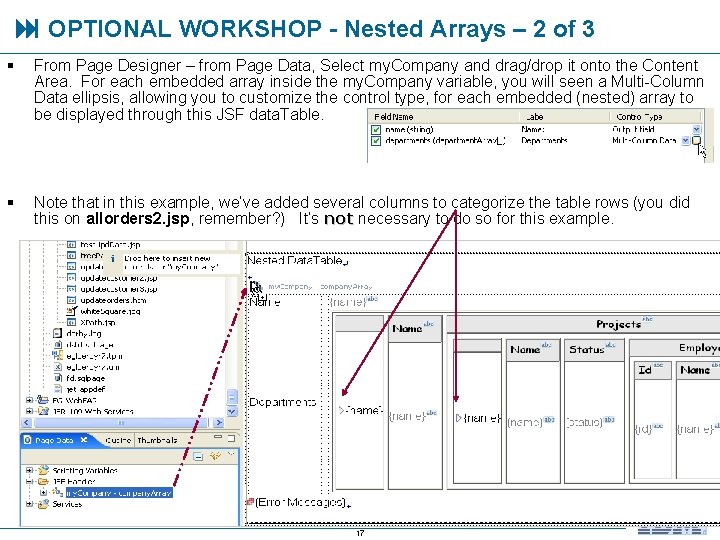The height and width of the screenshot is (540, 720).
Task: Click the horizontal scrollbar thumb in project tree
Action: point(121,422)
